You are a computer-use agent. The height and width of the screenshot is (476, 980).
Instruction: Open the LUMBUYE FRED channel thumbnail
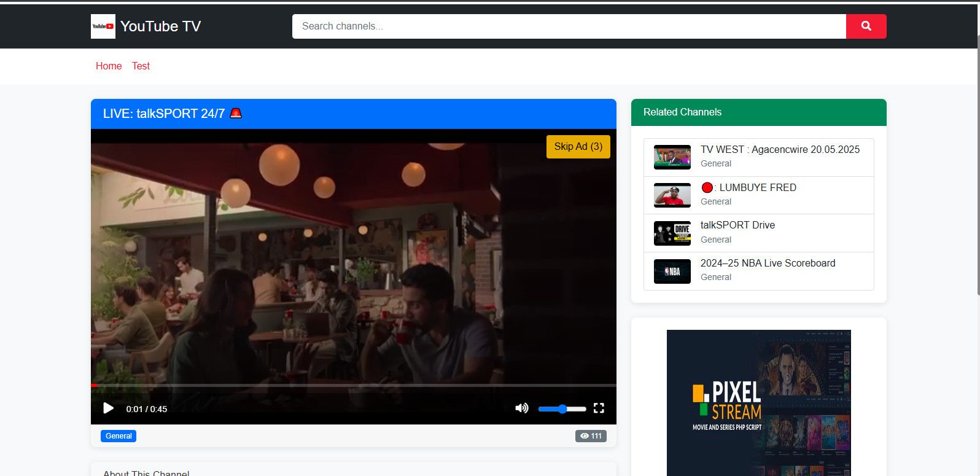[672, 195]
